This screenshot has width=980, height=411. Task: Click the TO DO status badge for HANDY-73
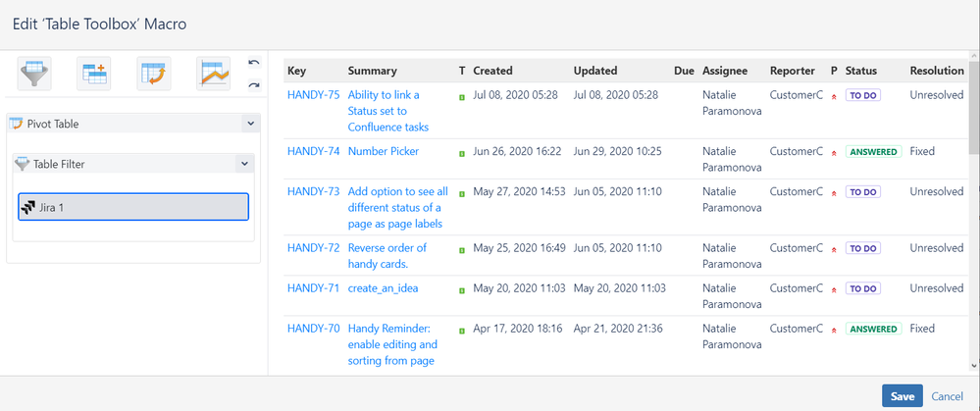tap(863, 191)
